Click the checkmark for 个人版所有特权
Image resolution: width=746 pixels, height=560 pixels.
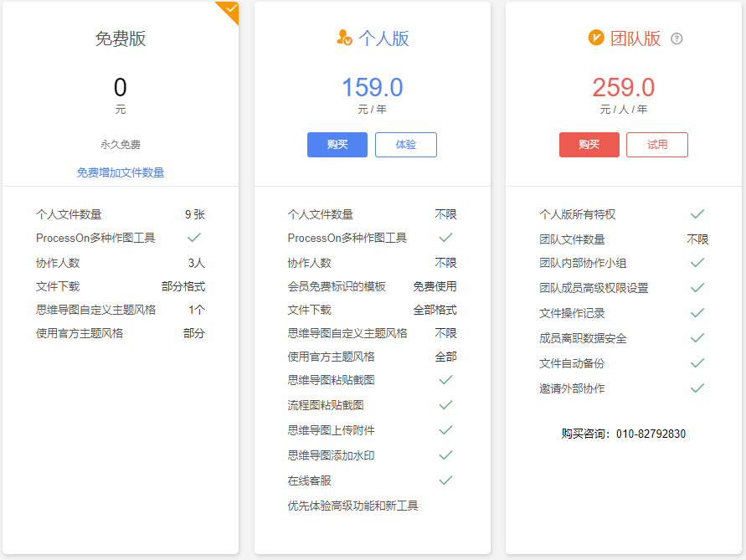[x=697, y=214]
